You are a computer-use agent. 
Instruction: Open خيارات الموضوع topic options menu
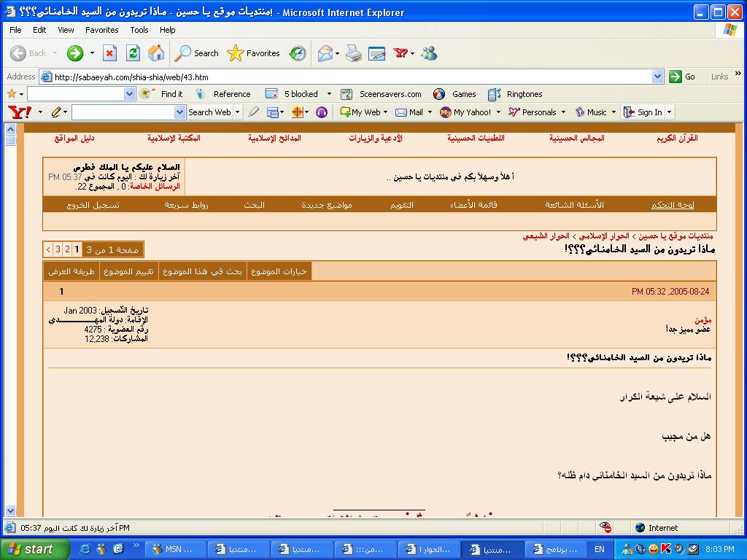pyautogui.click(x=279, y=271)
